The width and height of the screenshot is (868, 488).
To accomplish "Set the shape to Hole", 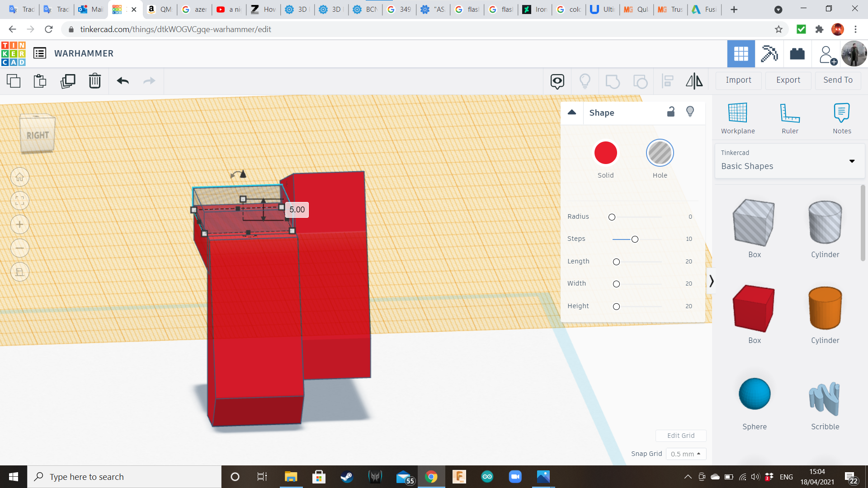I will click(660, 153).
